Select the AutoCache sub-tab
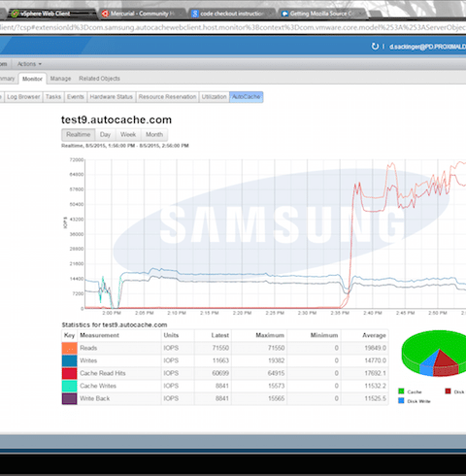Image resolution: width=466 pixels, height=476 pixels. click(246, 97)
